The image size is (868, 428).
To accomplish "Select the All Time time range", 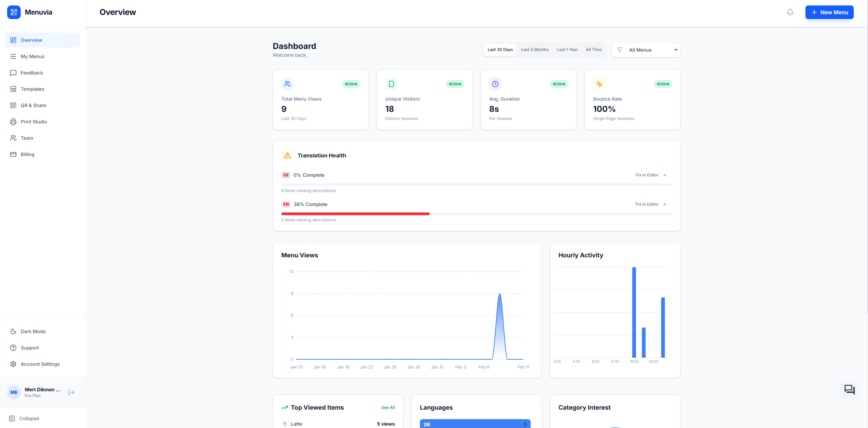I will (594, 49).
